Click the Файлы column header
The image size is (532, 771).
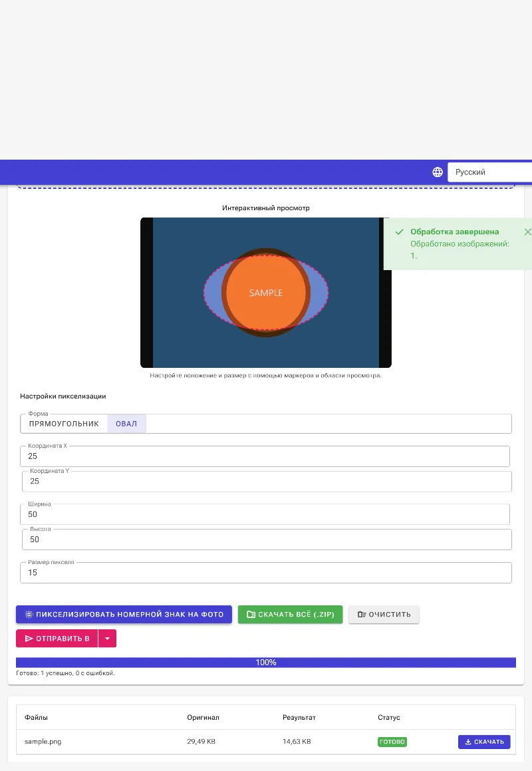click(x=36, y=717)
